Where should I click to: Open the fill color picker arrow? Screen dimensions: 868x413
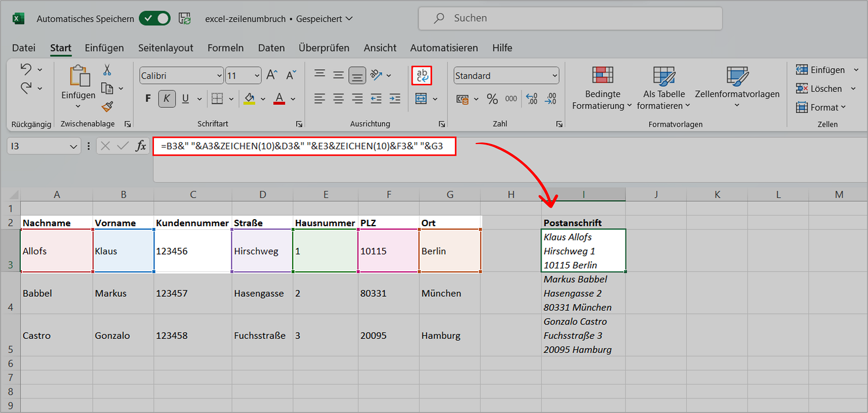click(263, 99)
